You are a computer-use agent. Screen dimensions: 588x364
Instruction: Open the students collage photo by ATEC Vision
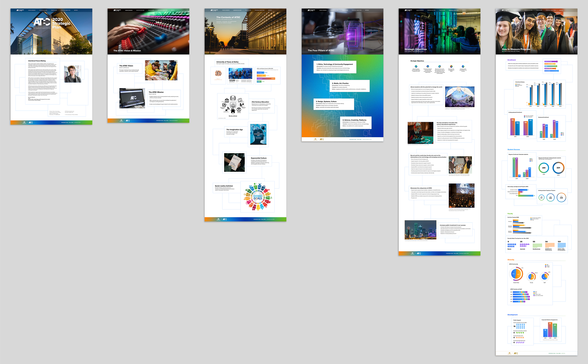(161, 70)
